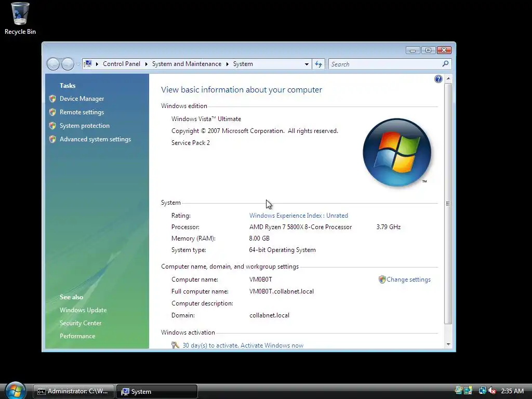Click the first system tray icon
Screen dimensions: 532x399
coord(459,391)
